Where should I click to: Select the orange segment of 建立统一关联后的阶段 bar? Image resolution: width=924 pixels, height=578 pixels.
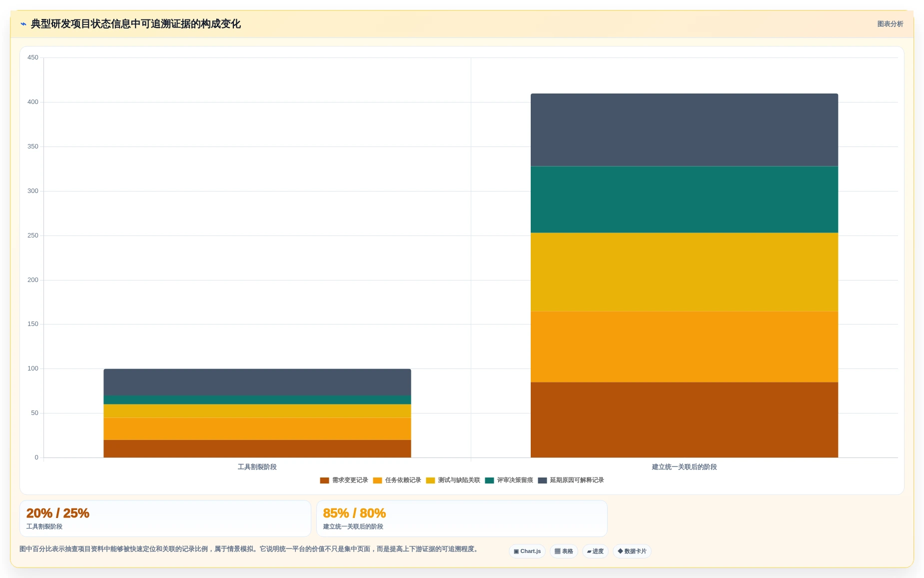(x=684, y=347)
